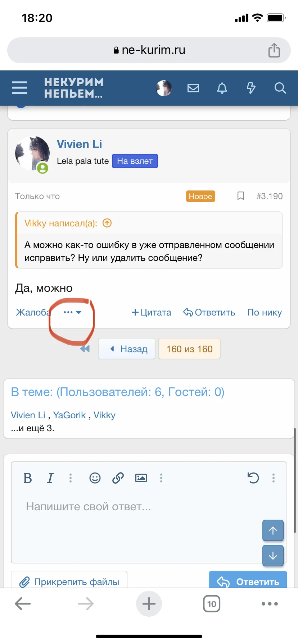Open forum search magnifier

(280, 88)
